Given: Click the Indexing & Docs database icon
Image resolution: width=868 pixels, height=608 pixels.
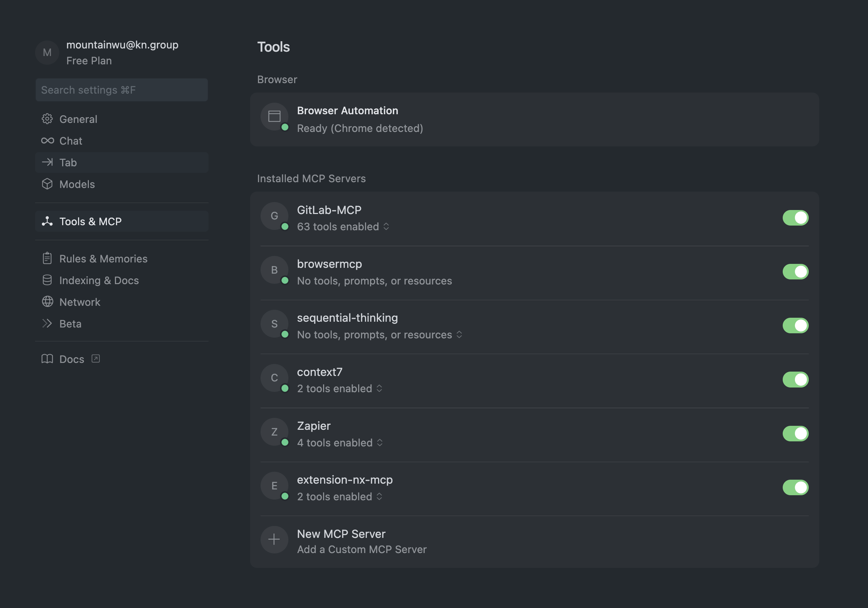Looking at the screenshot, I should point(47,280).
